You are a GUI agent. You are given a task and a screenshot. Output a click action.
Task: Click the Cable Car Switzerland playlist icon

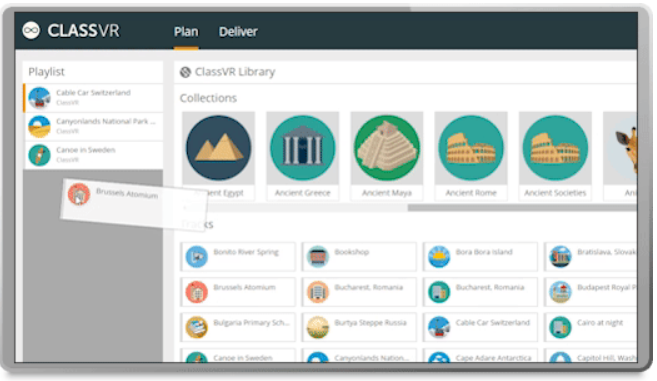(39, 98)
